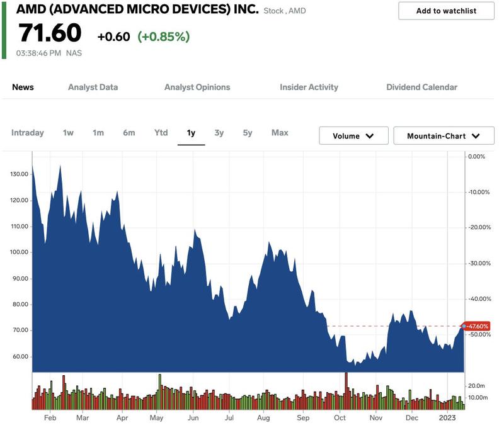Viewport: 504px width, 435px height.
Task: Select 1m chart range
Action: [98, 133]
